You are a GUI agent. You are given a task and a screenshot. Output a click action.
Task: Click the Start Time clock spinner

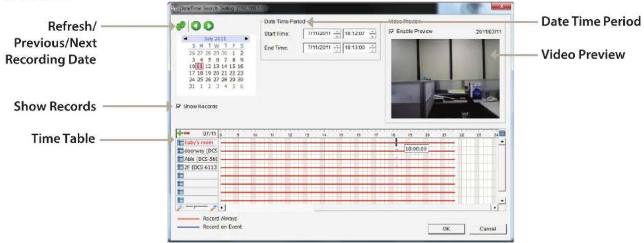click(372, 34)
